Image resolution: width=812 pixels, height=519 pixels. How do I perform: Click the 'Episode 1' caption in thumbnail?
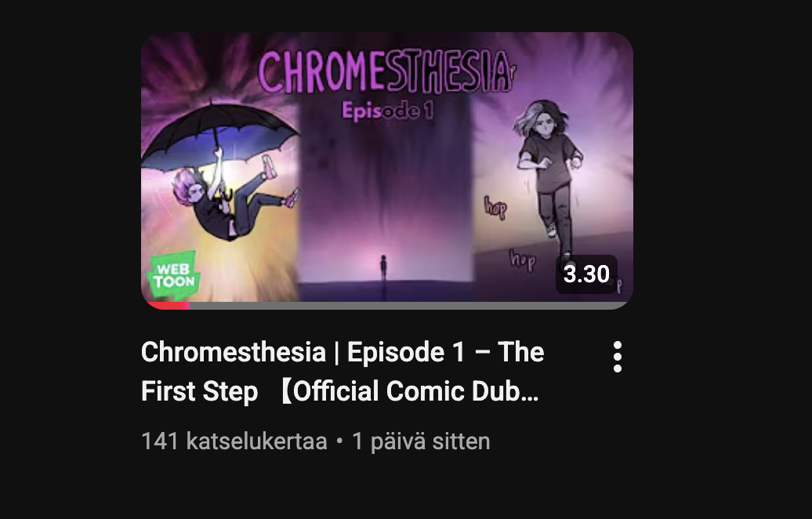(x=387, y=111)
